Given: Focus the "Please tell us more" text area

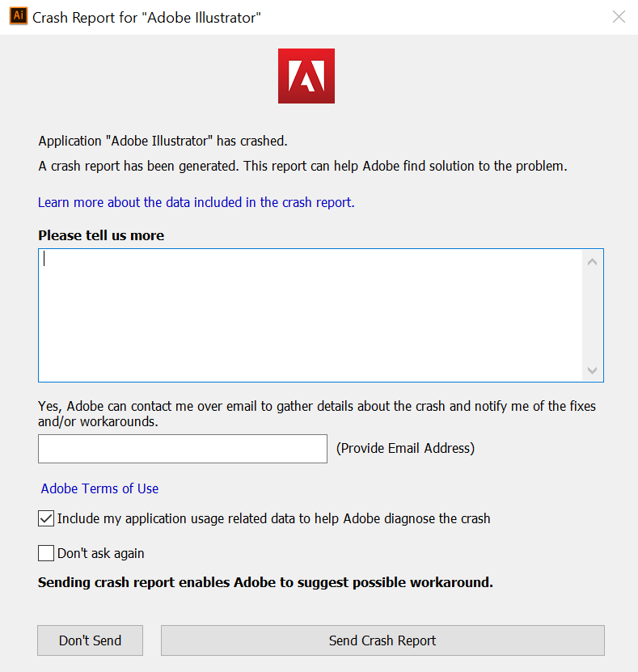Looking at the screenshot, I should point(311,315).
